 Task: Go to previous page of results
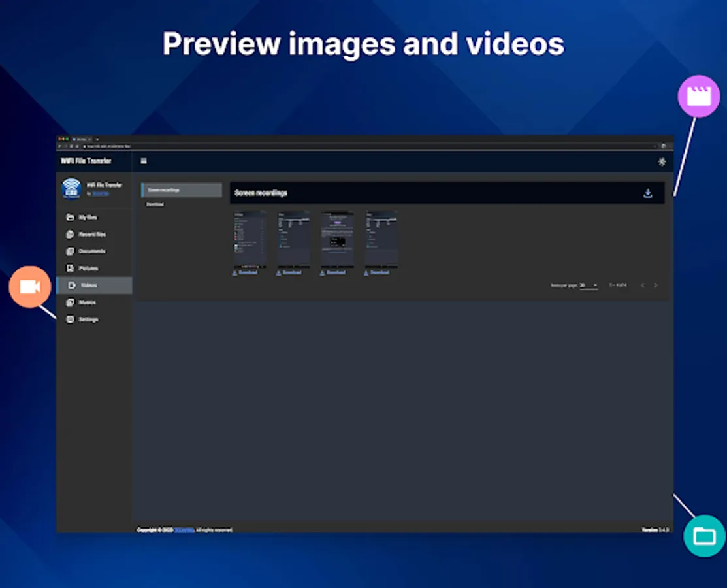click(x=642, y=286)
